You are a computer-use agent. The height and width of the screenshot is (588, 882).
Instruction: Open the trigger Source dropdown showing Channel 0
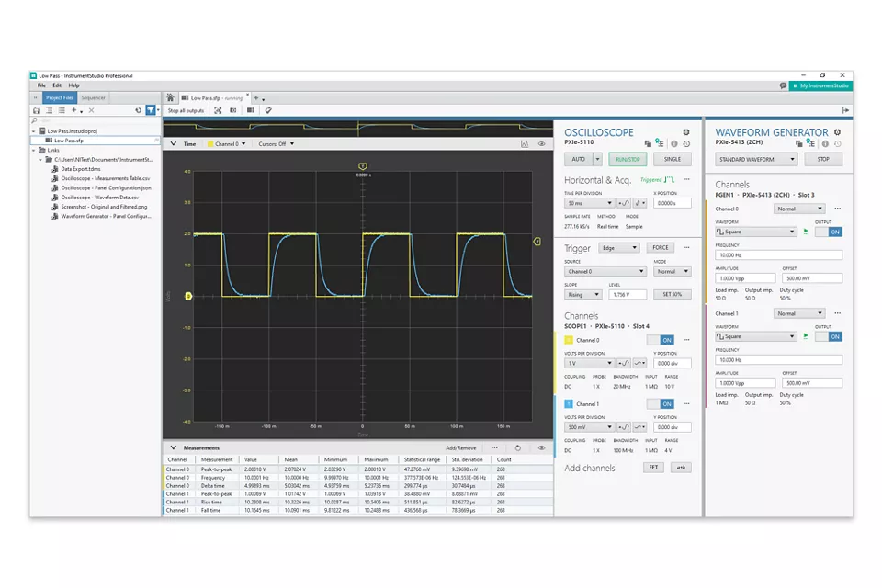[x=604, y=271]
